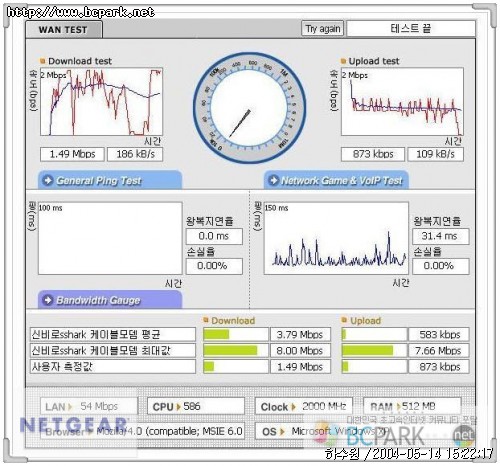Click the Download column bullet icon

[206, 320]
